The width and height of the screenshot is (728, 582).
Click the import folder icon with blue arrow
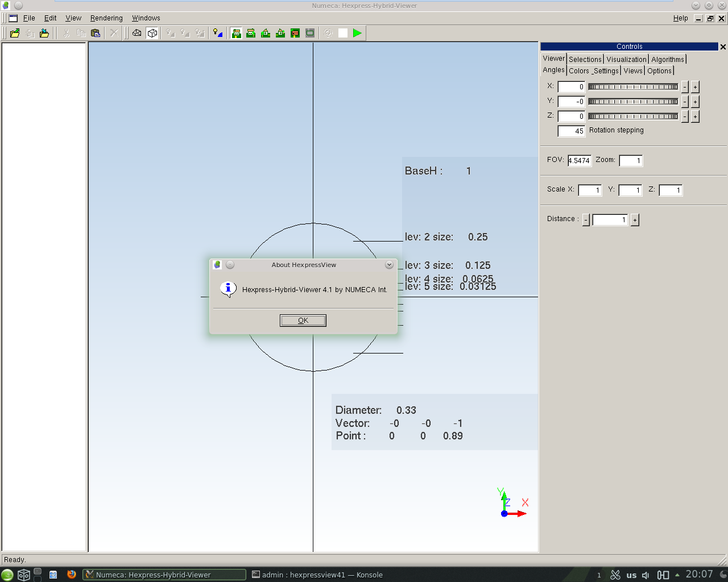click(44, 33)
